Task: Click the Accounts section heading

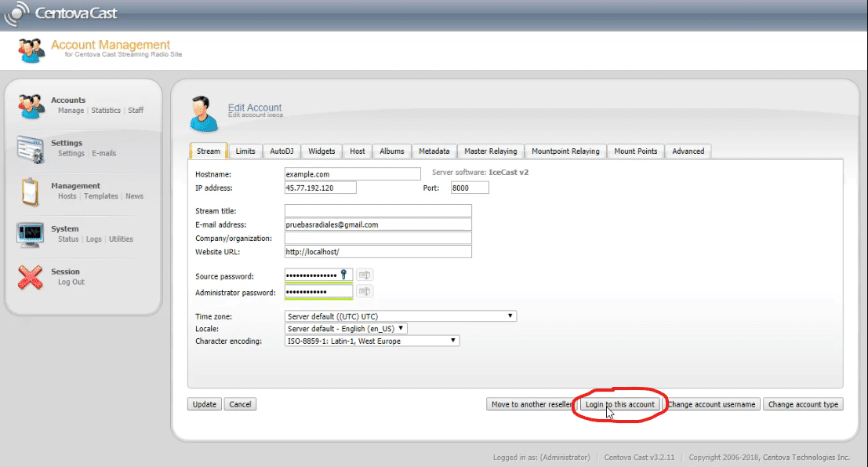Action: 68,100
